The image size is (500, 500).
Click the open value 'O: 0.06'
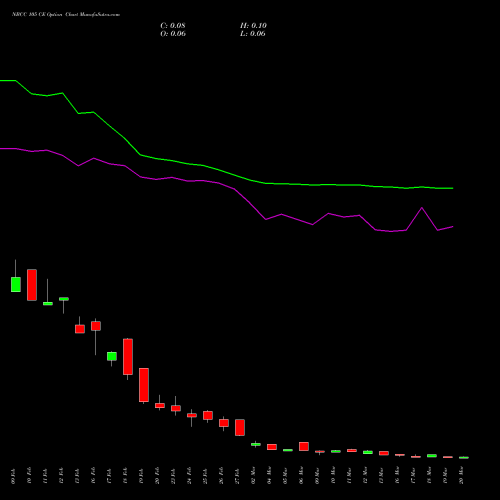173,34
